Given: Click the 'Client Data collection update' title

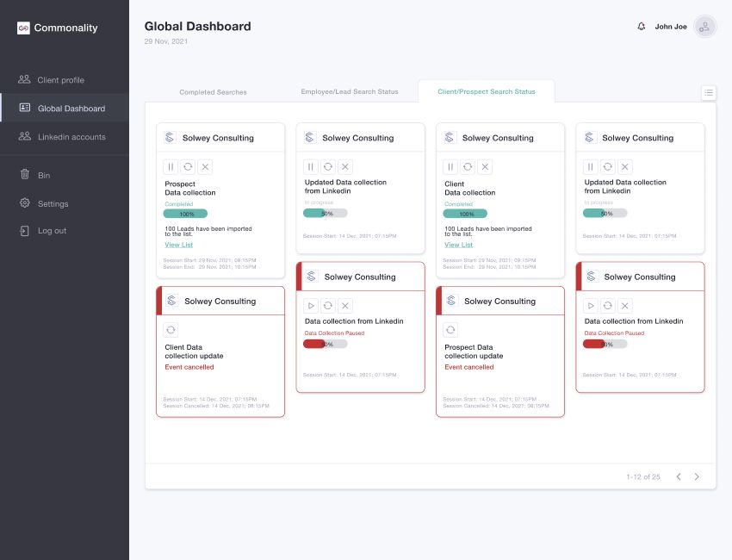Looking at the screenshot, I should pos(194,352).
